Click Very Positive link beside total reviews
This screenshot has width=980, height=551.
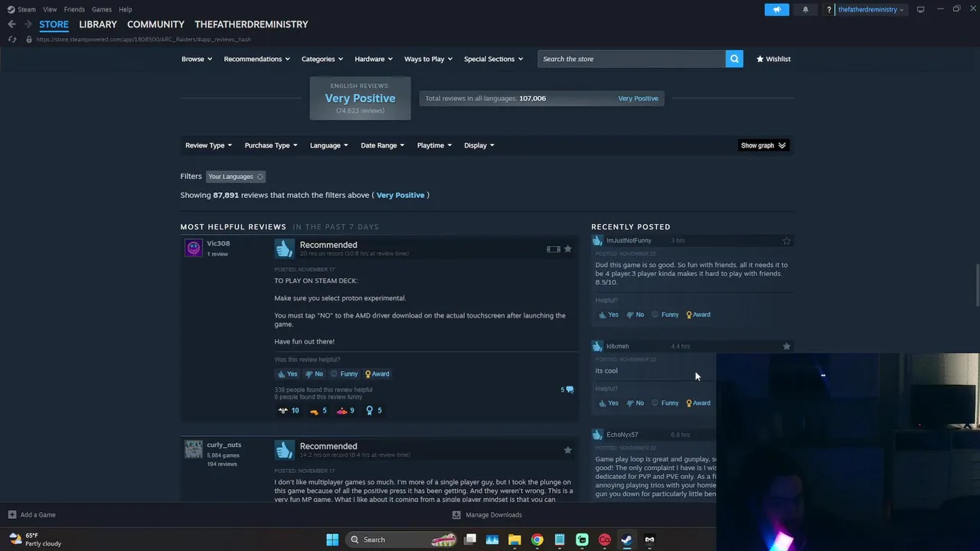point(638,98)
